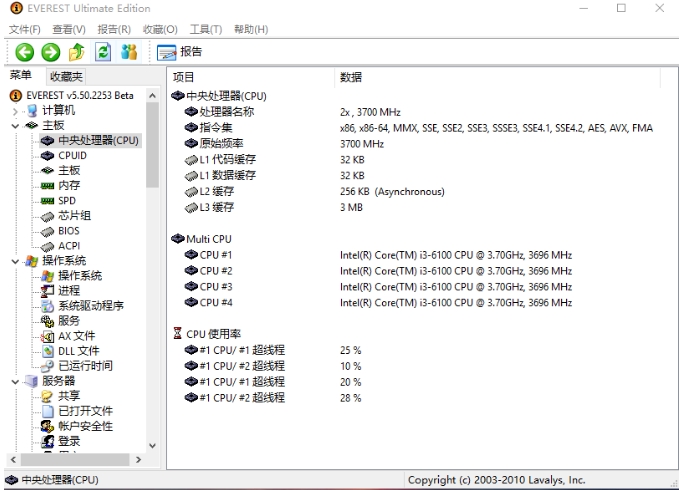Open the 收藏(O) menu
The height and width of the screenshot is (490, 679).
[x=160, y=29]
